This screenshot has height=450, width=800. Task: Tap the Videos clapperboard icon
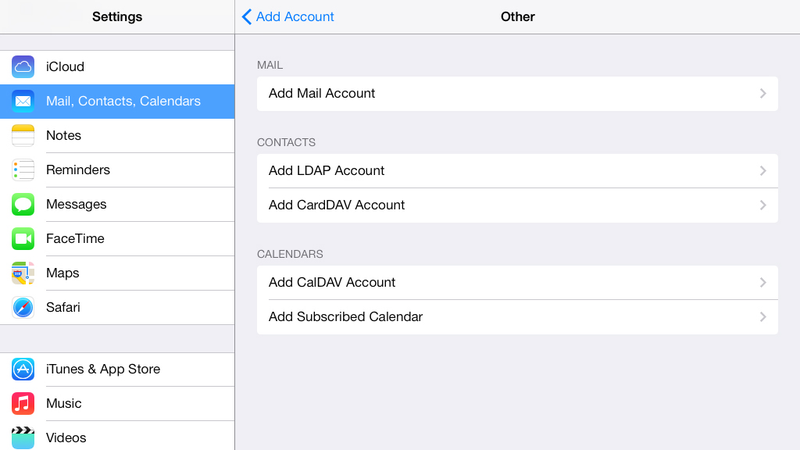pyautogui.click(x=23, y=438)
